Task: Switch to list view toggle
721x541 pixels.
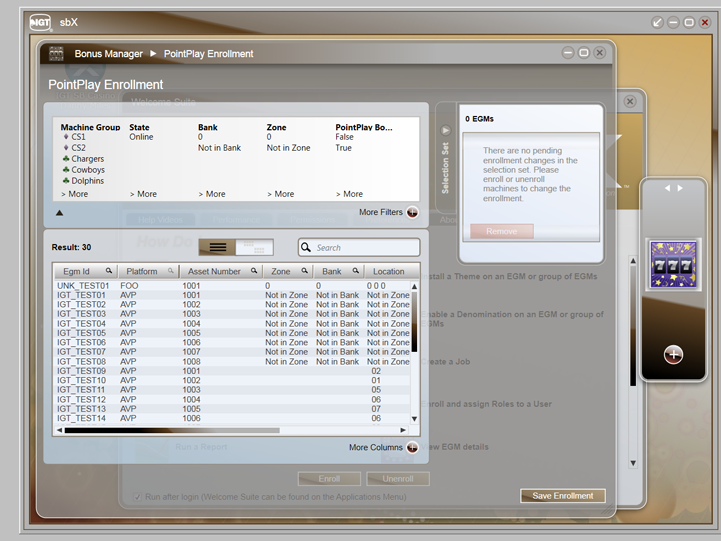Action: tap(217, 247)
